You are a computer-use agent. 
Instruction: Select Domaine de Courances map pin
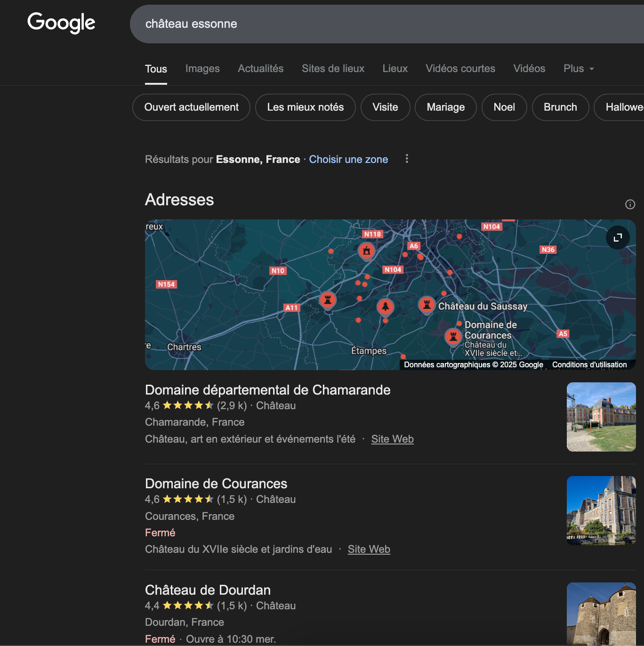(453, 337)
